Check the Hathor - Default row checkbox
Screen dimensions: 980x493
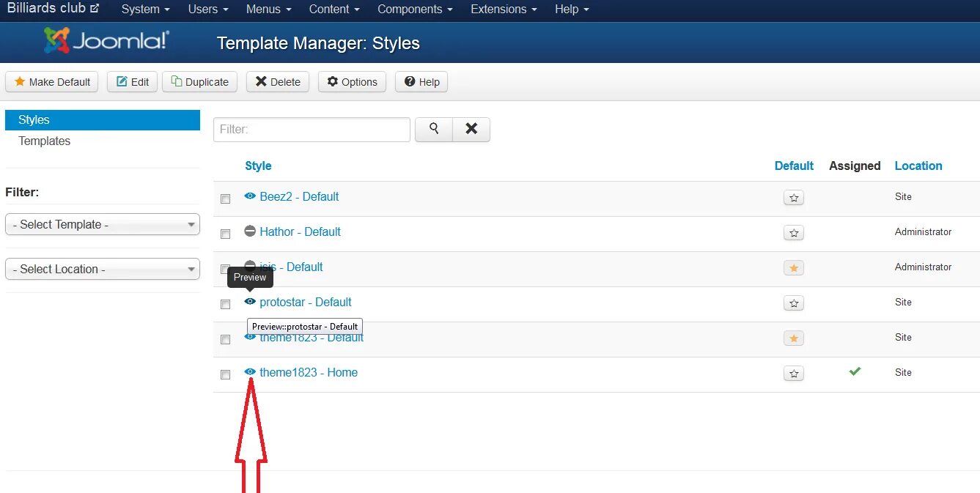(226, 234)
